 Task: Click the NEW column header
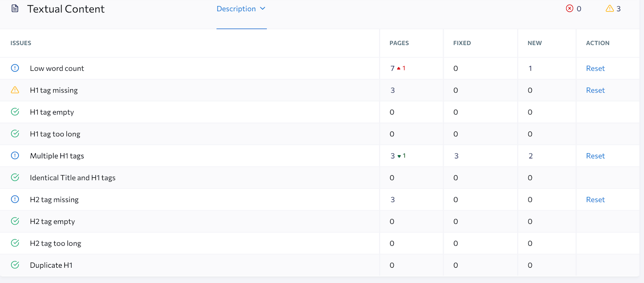click(535, 43)
